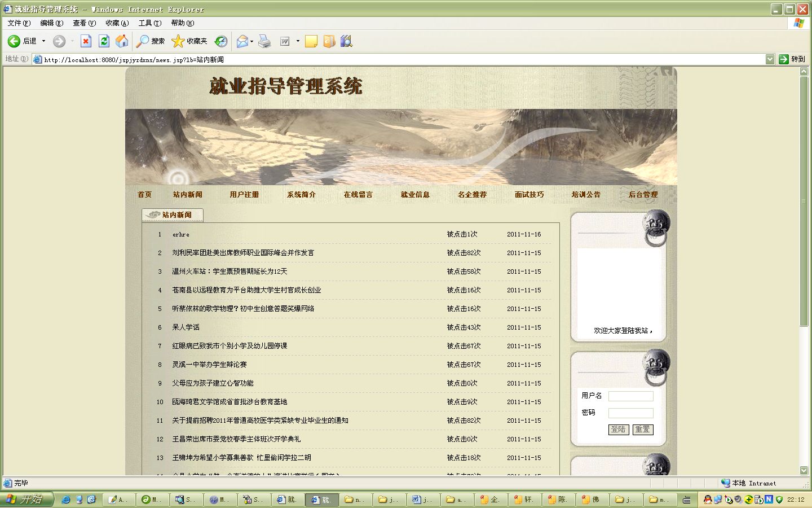
Task: Click the 密码 password input field
Action: coord(630,413)
